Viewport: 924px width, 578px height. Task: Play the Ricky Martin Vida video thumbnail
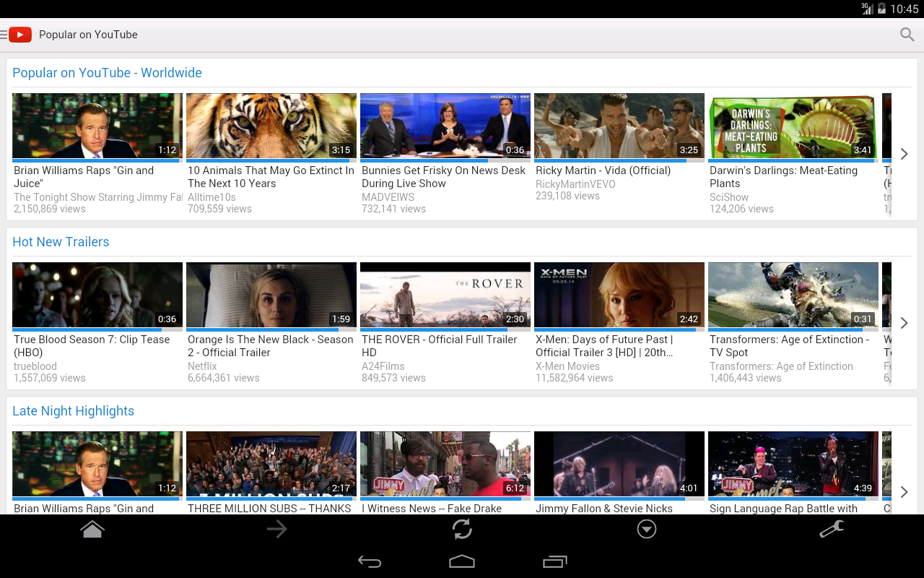click(x=619, y=126)
